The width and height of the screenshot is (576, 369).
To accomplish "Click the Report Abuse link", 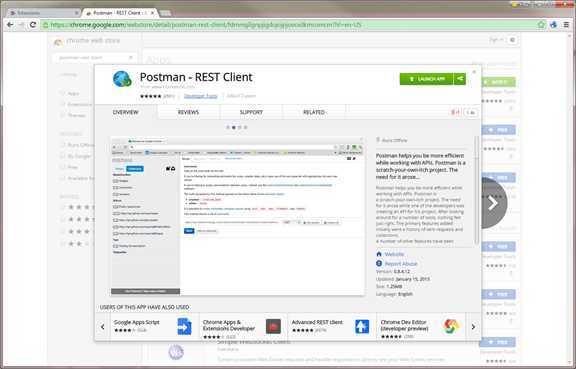I will [401, 264].
